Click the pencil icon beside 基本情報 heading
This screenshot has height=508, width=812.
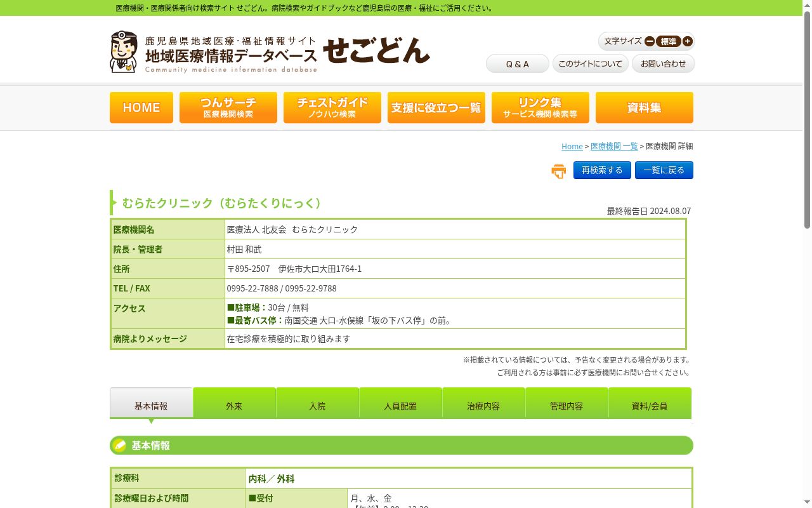[x=120, y=445]
